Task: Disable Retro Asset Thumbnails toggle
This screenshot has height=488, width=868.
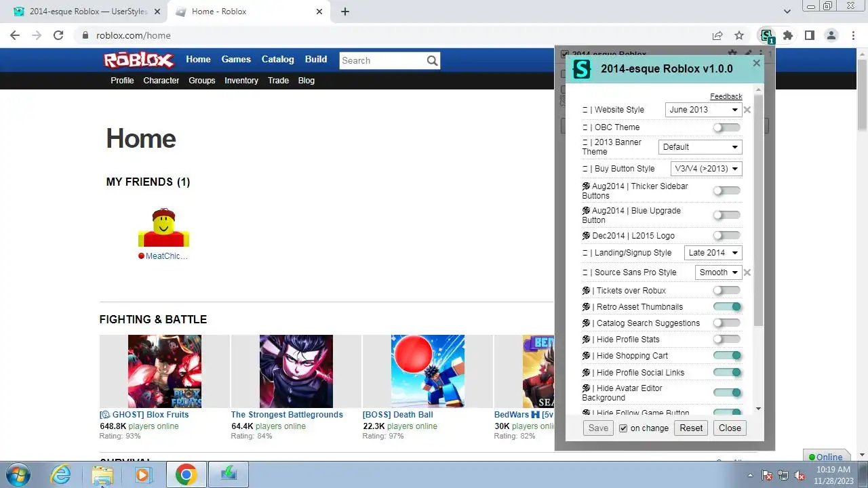Action: 727,307
